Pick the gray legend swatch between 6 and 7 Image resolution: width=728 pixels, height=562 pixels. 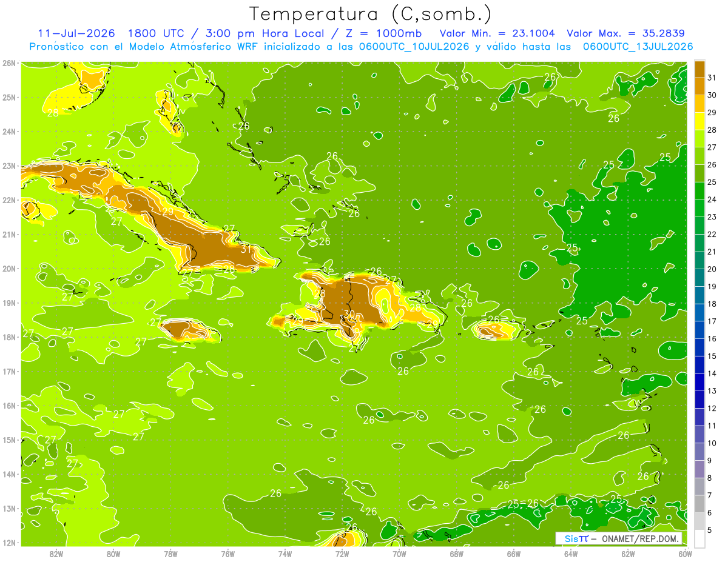click(x=700, y=504)
